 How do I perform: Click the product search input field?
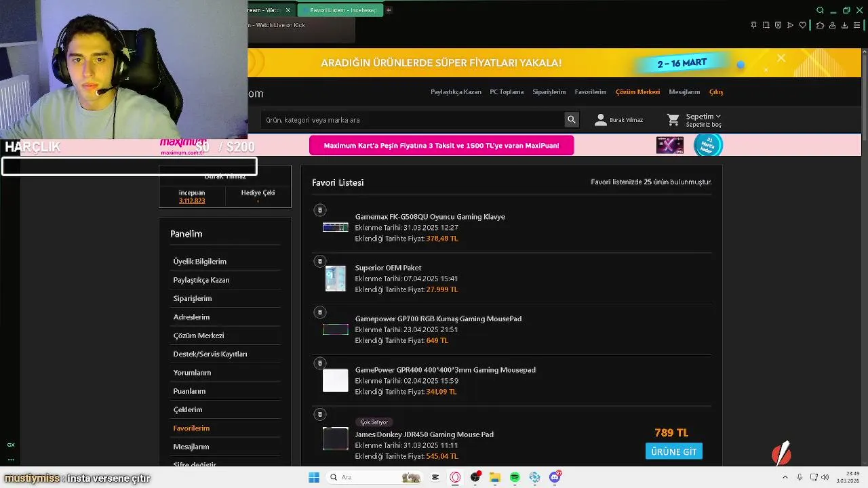(413, 120)
